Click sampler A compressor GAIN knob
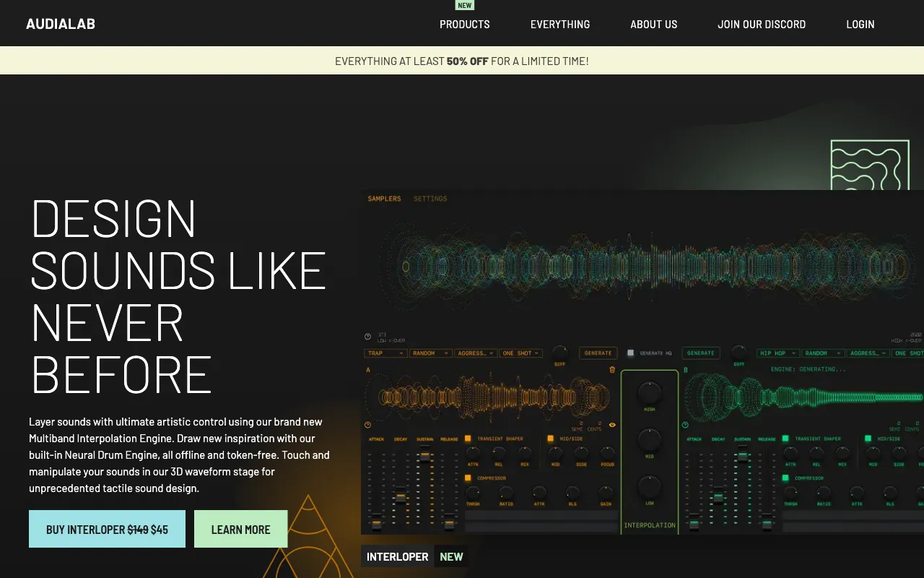 point(606,493)
